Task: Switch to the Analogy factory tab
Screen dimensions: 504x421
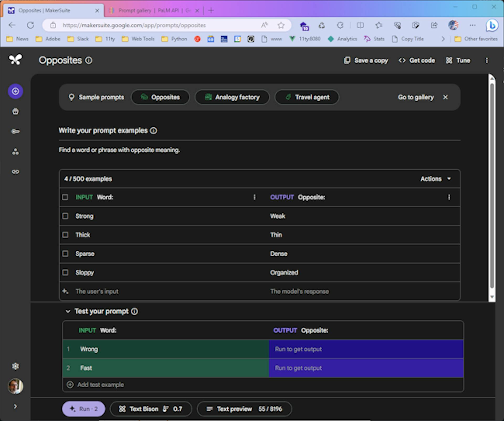Action: click(232, 97)
